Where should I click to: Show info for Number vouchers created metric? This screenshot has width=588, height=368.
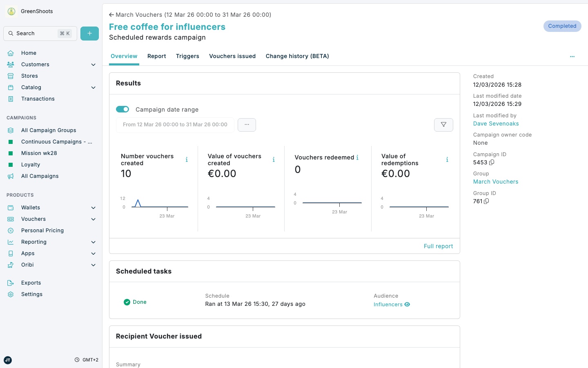[x=187, y=159]
